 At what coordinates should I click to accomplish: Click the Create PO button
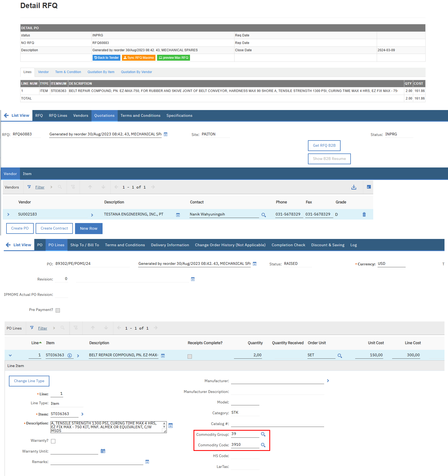pos(20,228)
